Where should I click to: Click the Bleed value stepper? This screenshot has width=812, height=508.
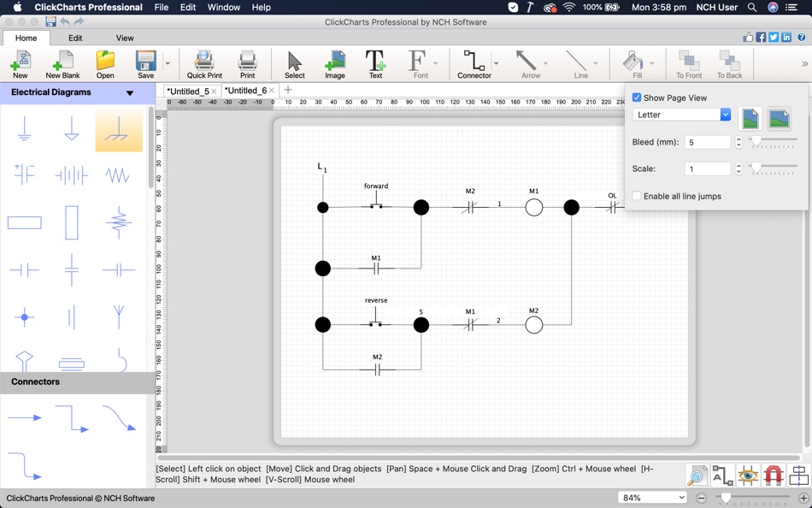tap(738, 142)
